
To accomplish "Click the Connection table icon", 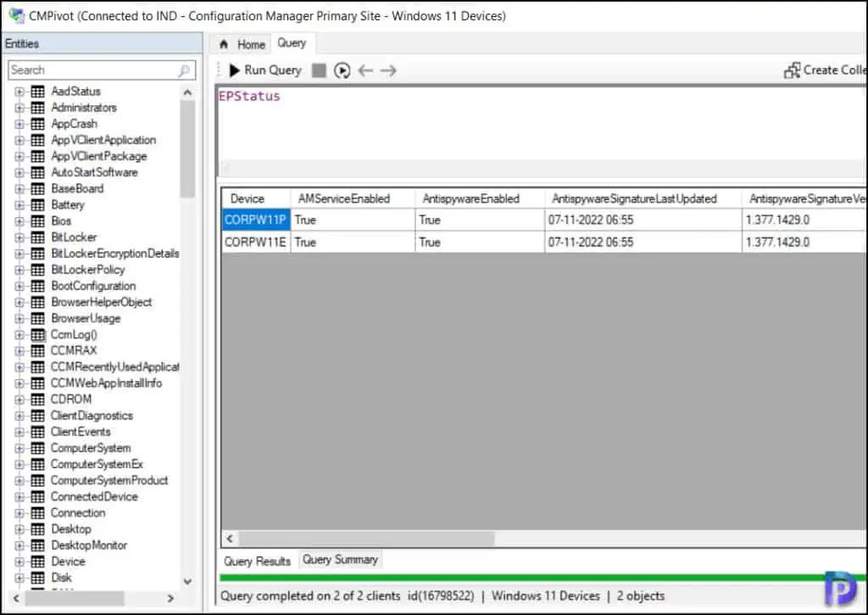I will 37,513.
